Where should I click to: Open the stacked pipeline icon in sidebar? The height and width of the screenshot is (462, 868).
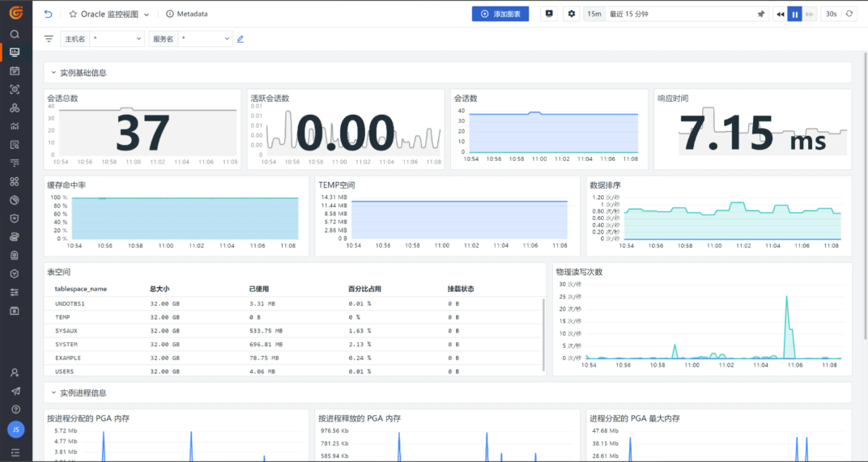15,237
